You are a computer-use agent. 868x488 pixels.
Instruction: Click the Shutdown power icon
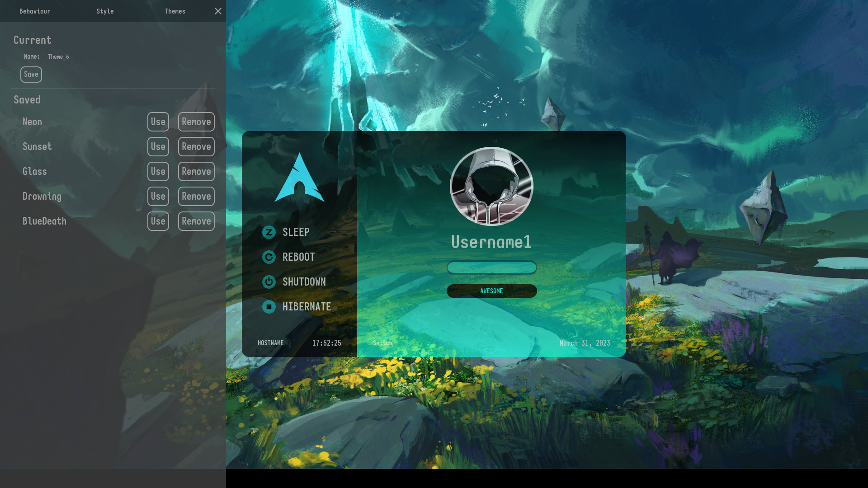(x=269, y=282)
